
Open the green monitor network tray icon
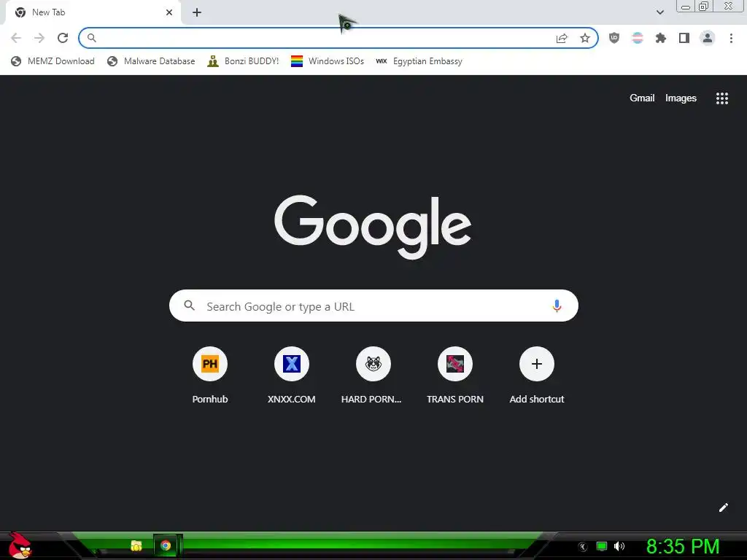(x=602, y=546)
